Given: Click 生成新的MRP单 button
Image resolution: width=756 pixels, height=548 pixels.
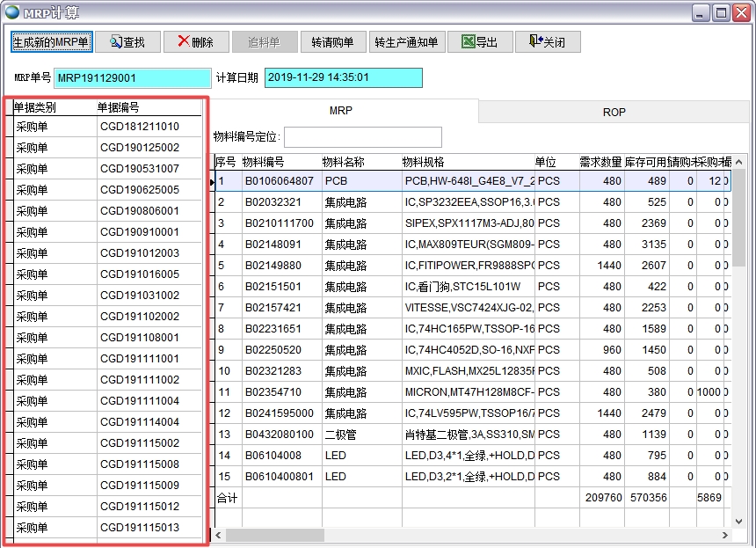Looking at the screenshot, I should (51, 42).
